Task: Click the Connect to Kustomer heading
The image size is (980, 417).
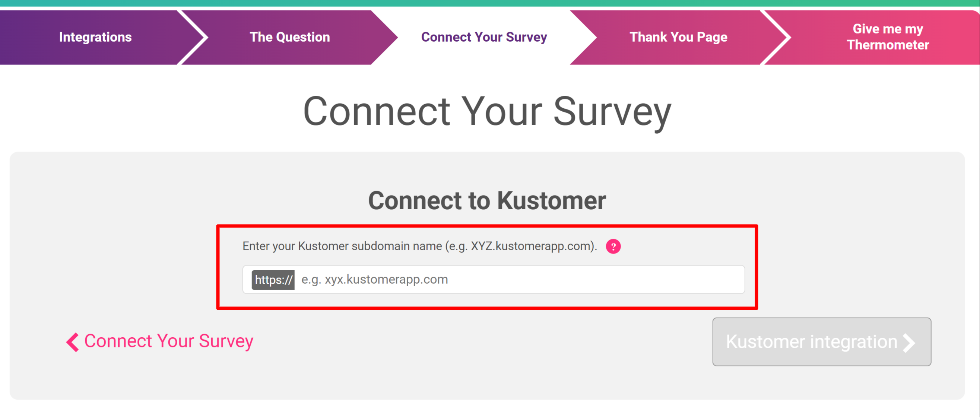Action: 487,200
